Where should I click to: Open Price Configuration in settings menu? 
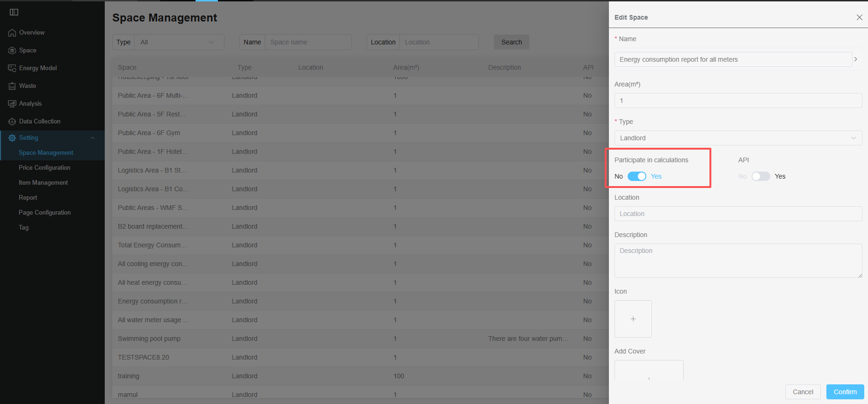click(44, 167)
